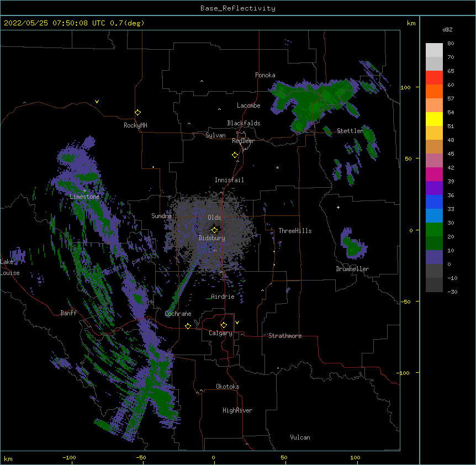Click the RedDeer city label
Viewport: 476px width, 465px height.
click(243, 141)
